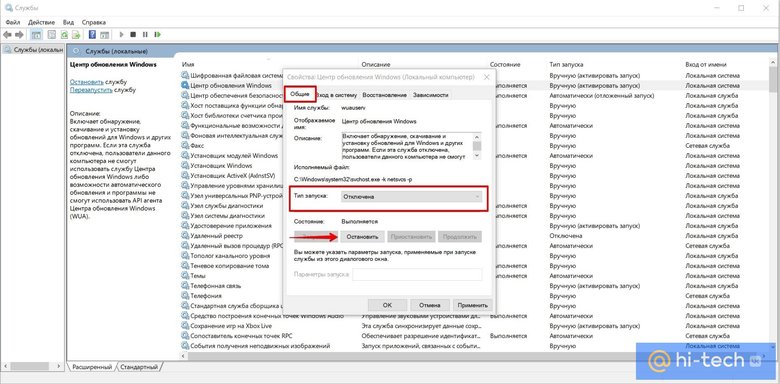Toggle the show/hide console tree toolbar icon

click(x=36, y=35)
